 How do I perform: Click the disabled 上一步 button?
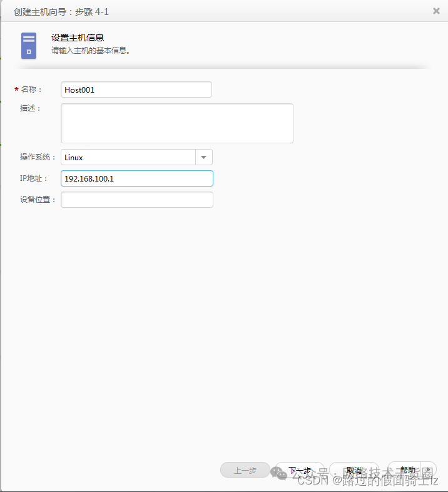245,470
